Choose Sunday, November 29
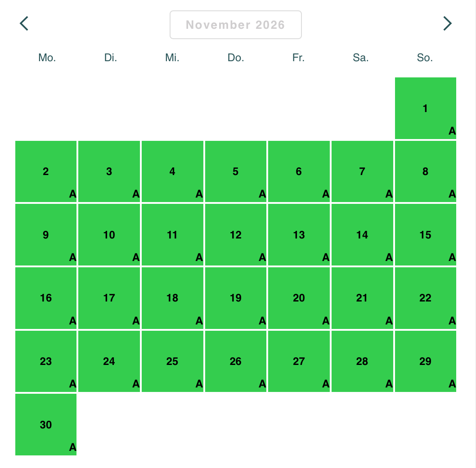 [425, 361]
